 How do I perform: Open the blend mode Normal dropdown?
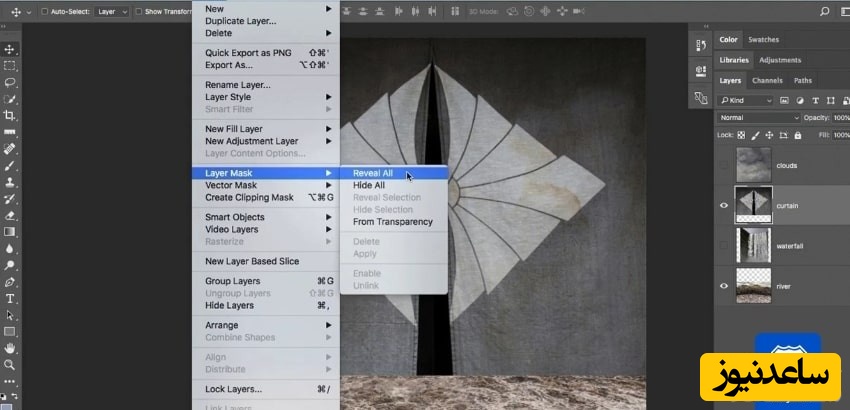[759, 118]
